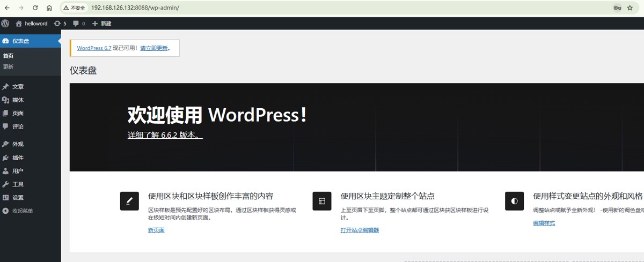This screenshot has width=644, height=262.
Task: Click the 请立即更新 update link
Action: [x=154, y=48]
